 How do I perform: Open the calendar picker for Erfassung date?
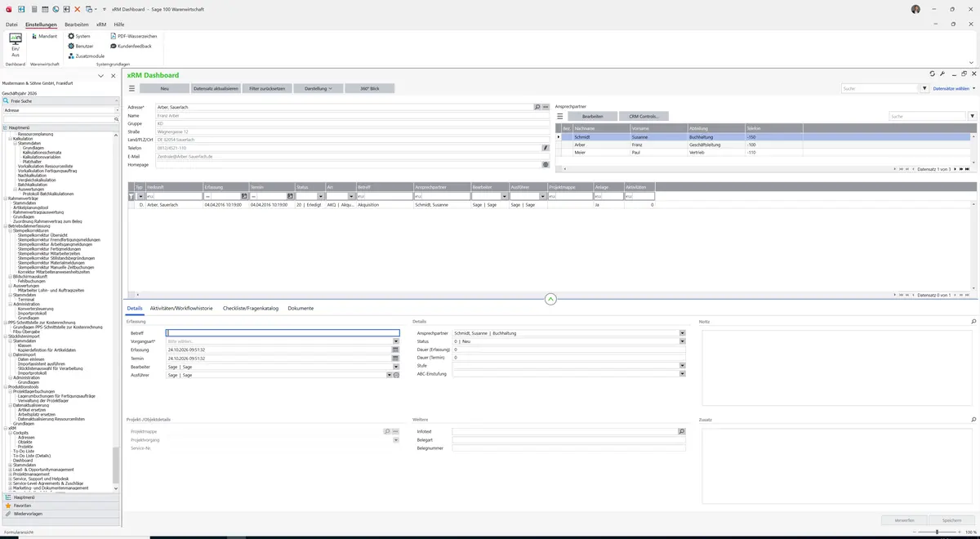[x=395, y=350]
